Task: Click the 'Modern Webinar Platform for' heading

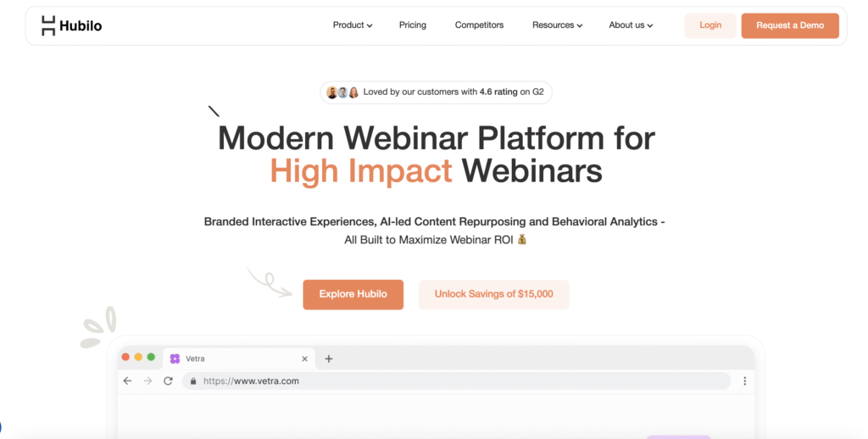Action: [437, 138]
